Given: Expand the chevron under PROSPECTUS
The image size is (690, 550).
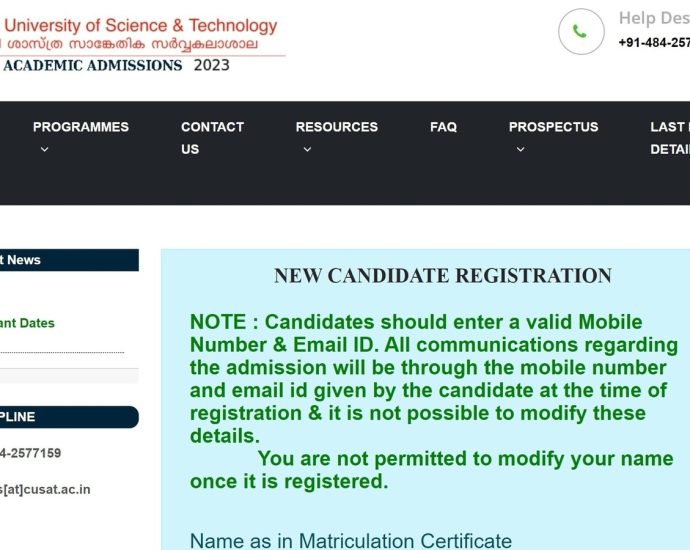Looking at the screenshot, I should click(x=520, y=150).
